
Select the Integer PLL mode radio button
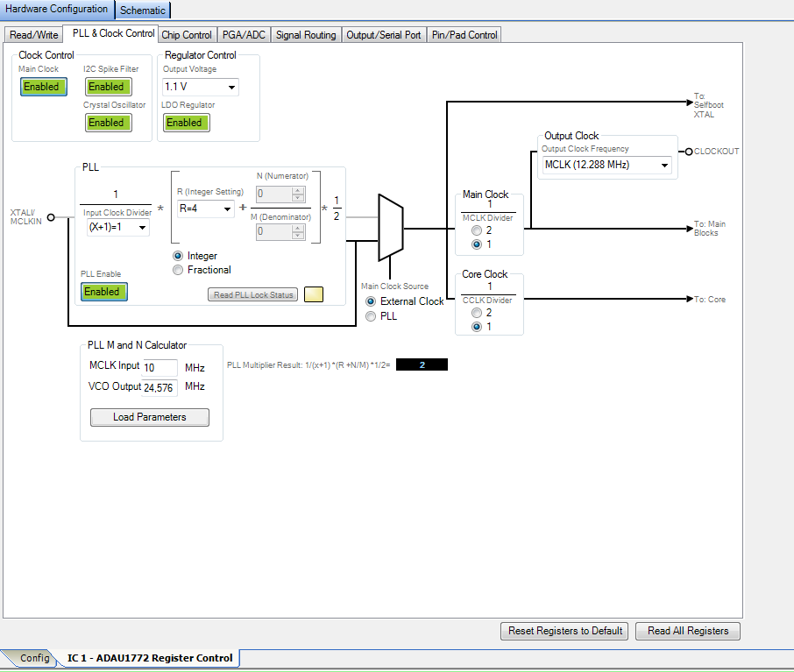click(x=178, y=256)
